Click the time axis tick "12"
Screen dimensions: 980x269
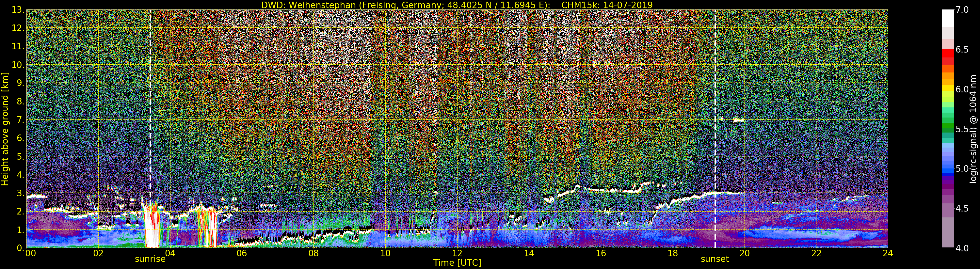point(457,253)
